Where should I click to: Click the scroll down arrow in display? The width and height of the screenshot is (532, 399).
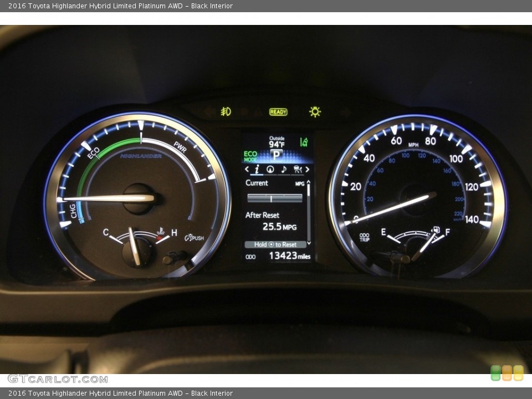click(x=309, y=243)
